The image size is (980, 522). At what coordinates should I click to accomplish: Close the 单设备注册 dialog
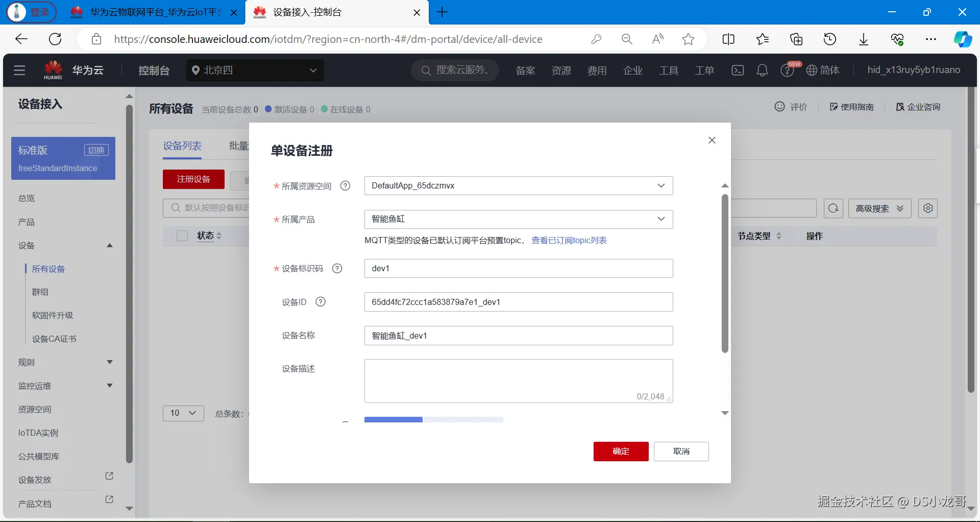712,140
